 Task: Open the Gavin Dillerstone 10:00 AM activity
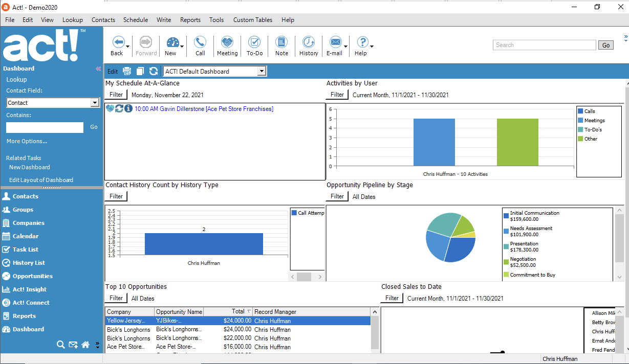(204, 109)
